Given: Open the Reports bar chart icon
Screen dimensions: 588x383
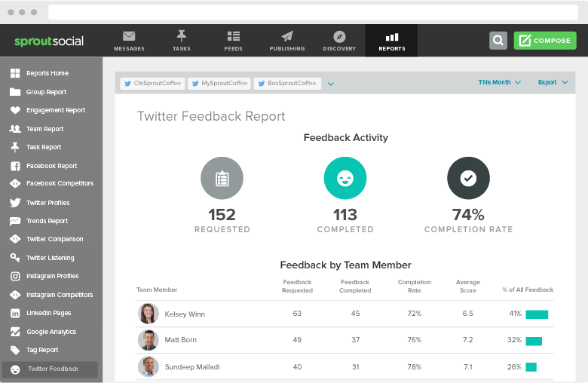Looking at the screenshot, I should coord(392,37).
